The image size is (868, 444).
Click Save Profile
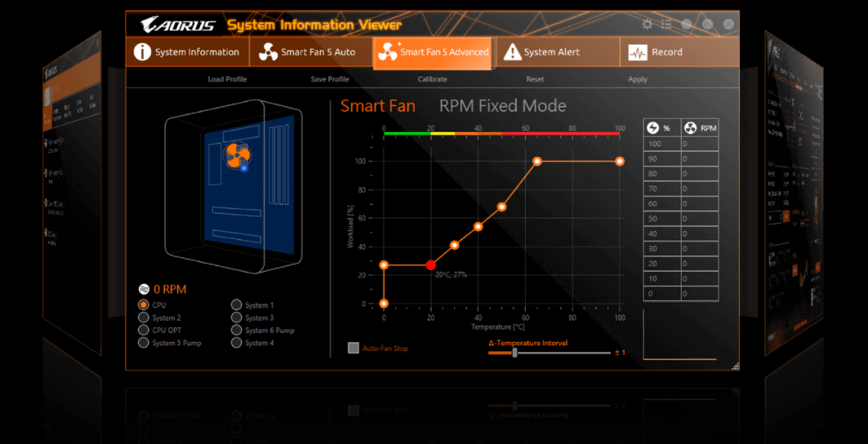click(x=330, y=79)
